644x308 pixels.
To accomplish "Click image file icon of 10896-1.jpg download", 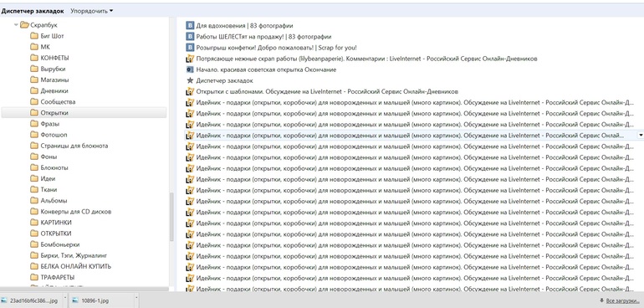I will click(x=74, y=300).
